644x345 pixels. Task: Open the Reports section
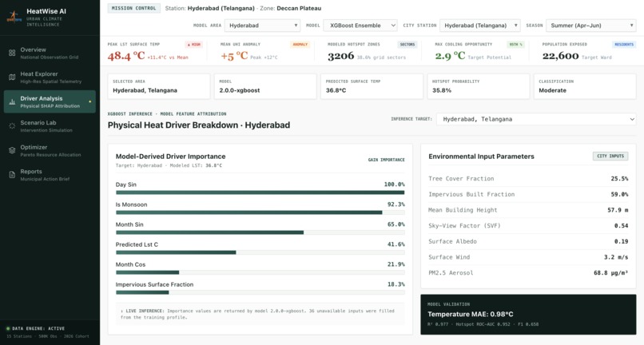[x=50, y=175]
